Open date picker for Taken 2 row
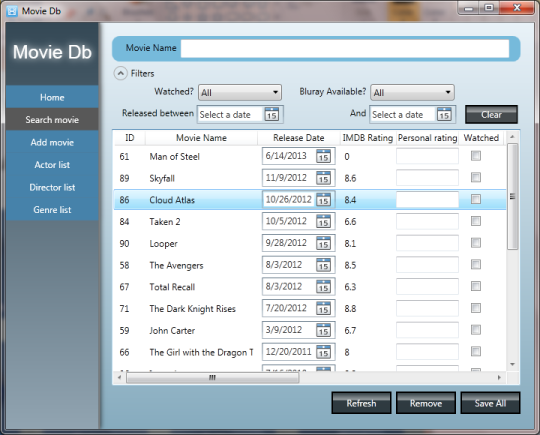The width and height of the screenshot is (540, 435). click(323, 221)
